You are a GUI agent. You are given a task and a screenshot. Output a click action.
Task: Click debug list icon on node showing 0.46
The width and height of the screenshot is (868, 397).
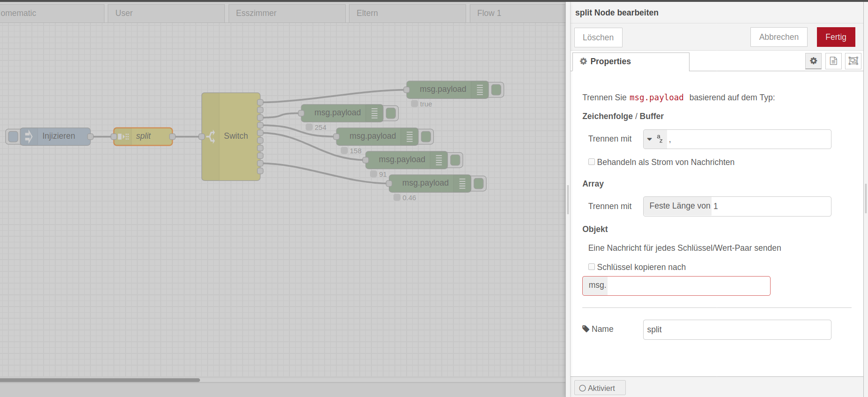tap(462, 183)
